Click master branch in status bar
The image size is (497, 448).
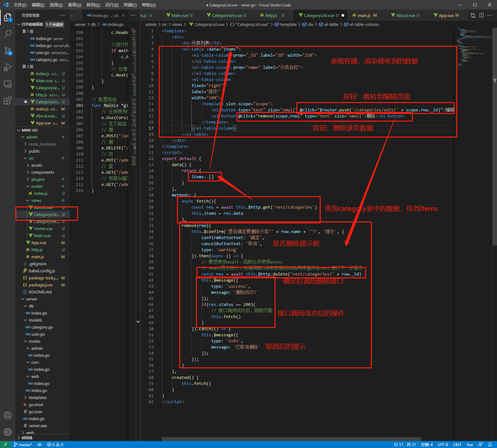(23, 444)
